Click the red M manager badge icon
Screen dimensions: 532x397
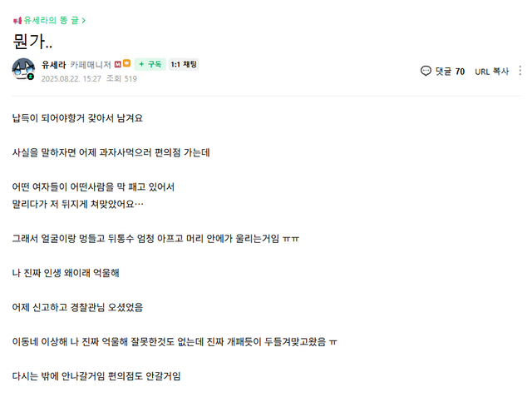(x=119, y=64)
